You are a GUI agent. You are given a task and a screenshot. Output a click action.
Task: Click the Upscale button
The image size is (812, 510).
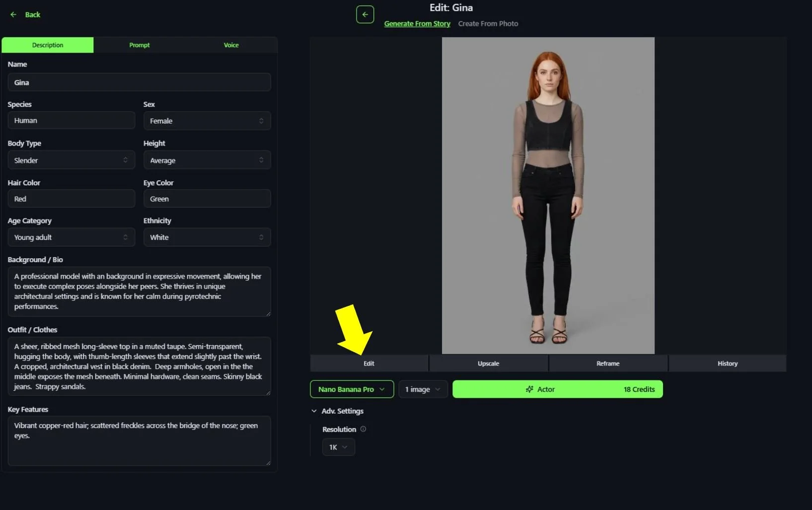488,363
